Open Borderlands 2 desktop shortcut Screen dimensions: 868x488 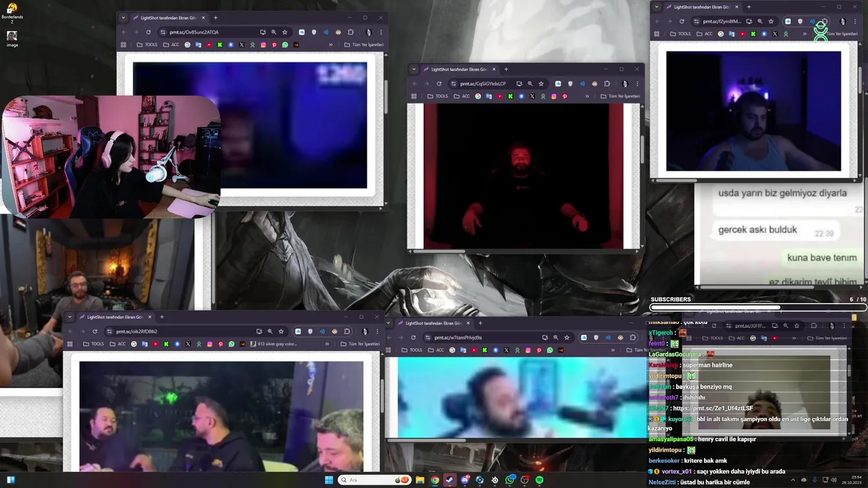[x=12, y=13]
